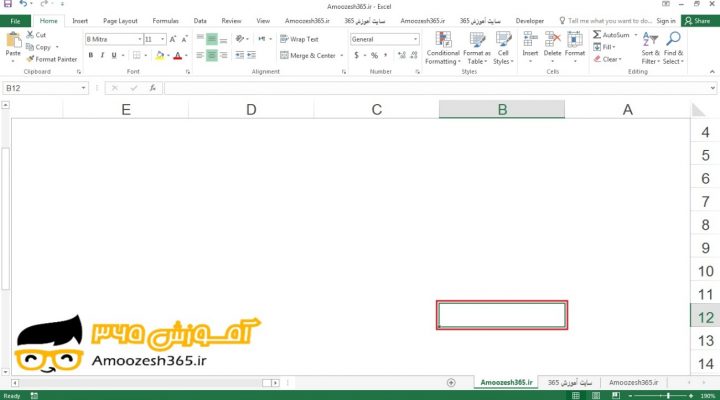Toggle underline formatting
The image size is (720, 400).
tap(114, 55)
